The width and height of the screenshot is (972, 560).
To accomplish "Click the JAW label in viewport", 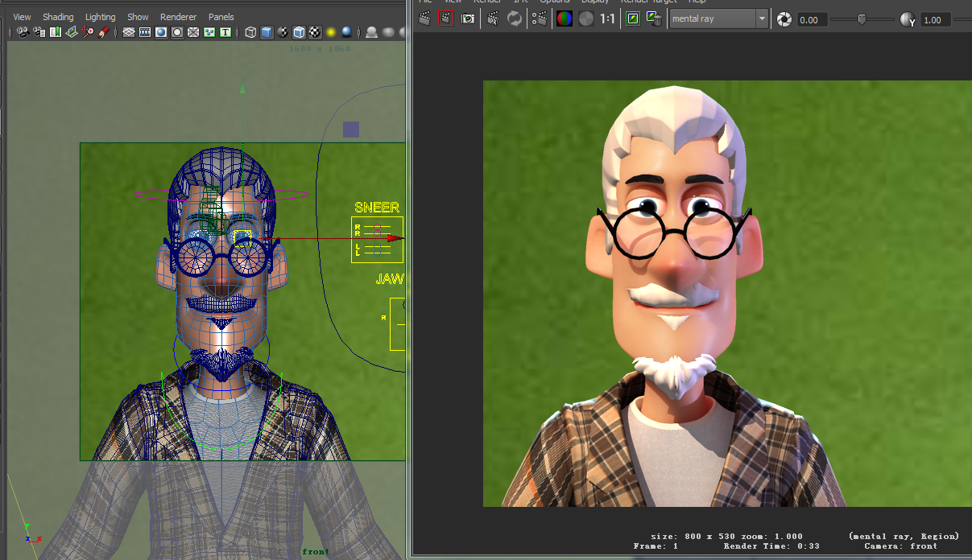I will click(390, 279).
